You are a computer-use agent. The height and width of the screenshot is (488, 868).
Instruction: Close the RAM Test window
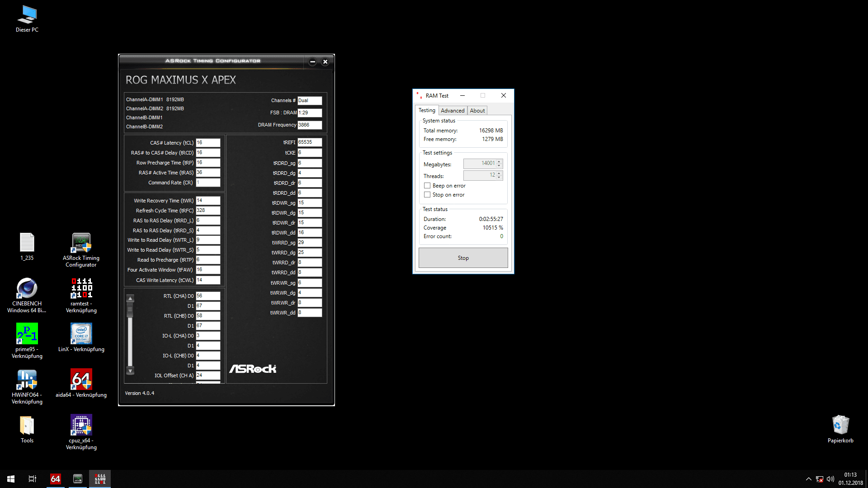(x=504, y=95)
